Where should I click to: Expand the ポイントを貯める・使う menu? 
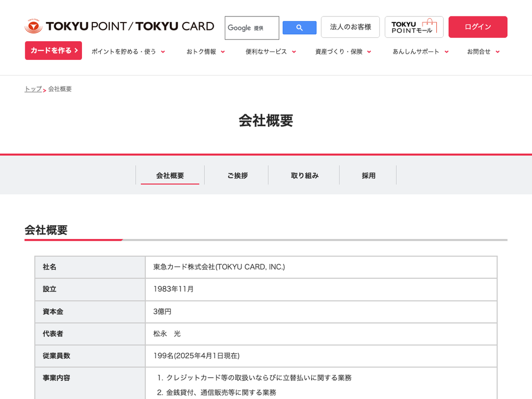click(x=128, y=51)
